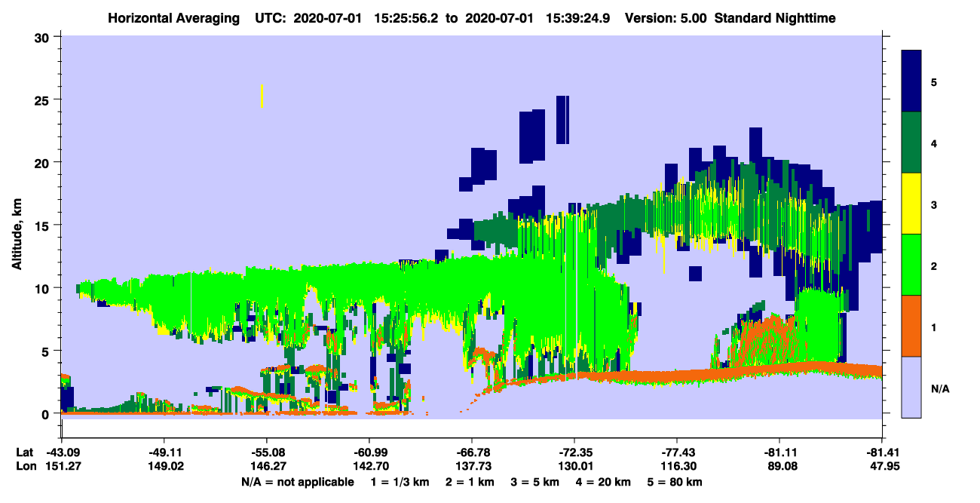The height and width of the screenshot is (503, 980).
Task: Click the y-axis tick label 20
Action: tap(44, 162)
